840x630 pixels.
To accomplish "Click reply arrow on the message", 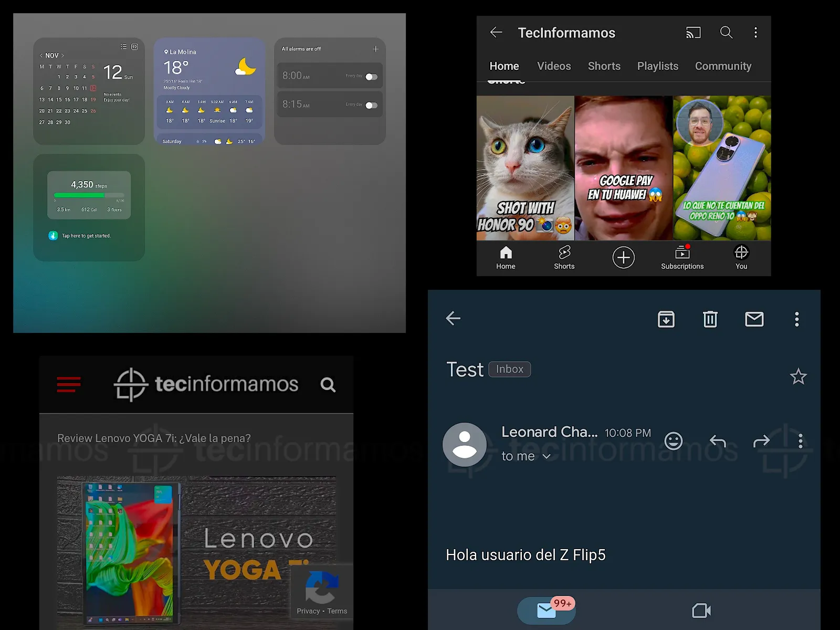I will [x=718, y=441].
